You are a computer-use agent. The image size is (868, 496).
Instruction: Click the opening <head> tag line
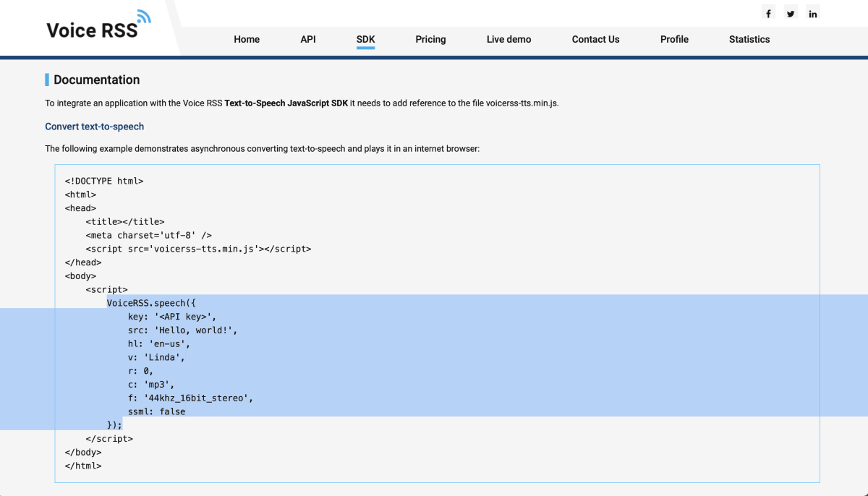[80, 208]
